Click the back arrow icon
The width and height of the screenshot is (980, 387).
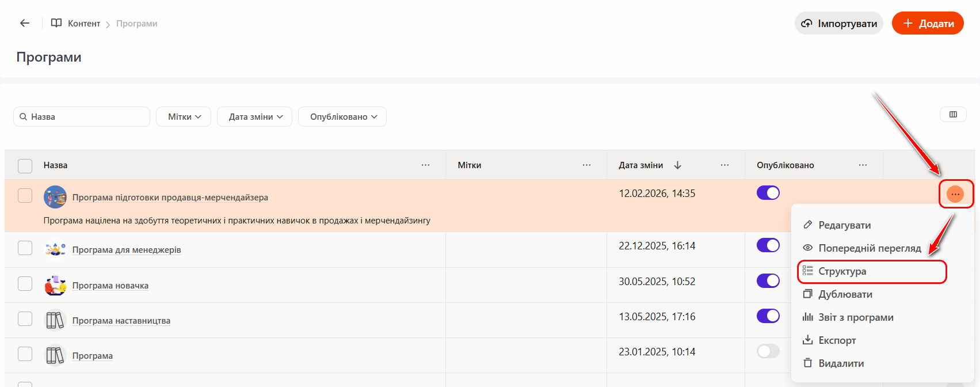click(24, 23)
